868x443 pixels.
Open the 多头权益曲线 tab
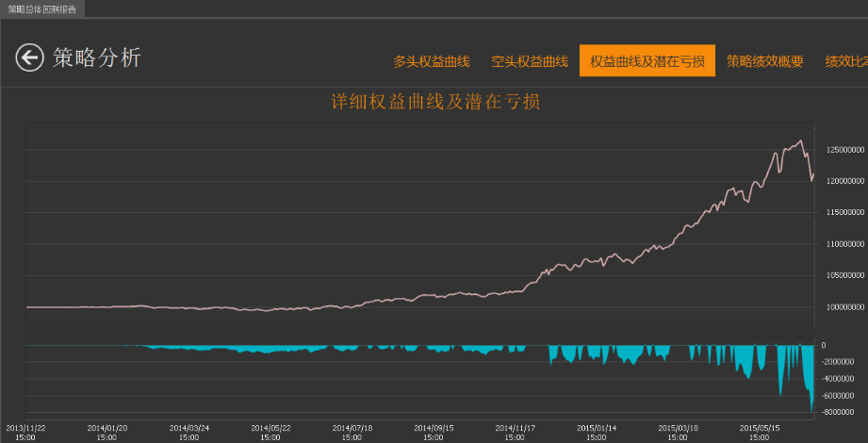coord(432,61)
